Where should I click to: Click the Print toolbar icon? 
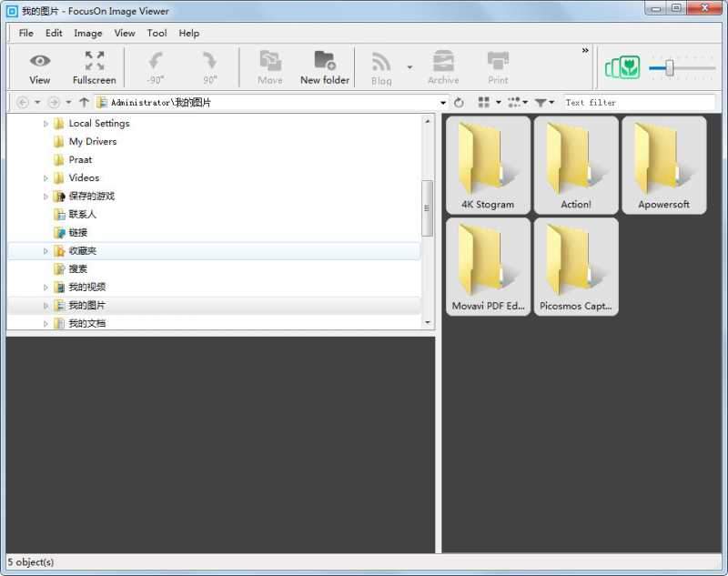click(498, 66)
